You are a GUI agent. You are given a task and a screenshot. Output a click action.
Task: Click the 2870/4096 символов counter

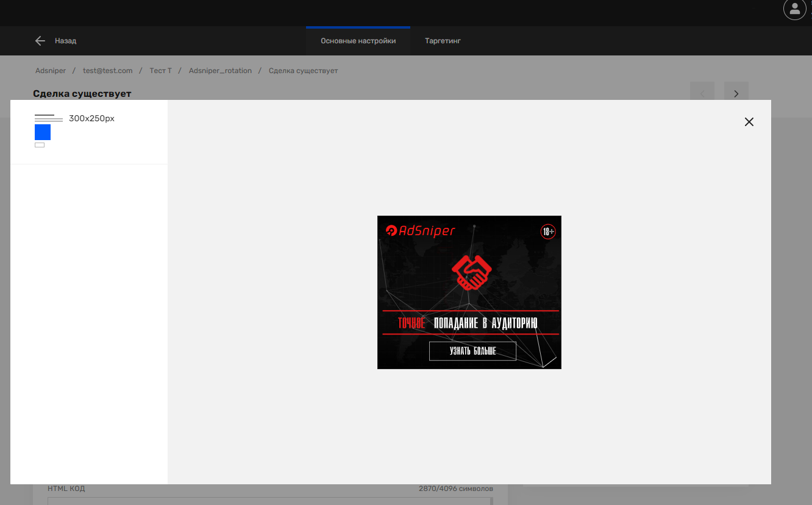point(456,489)
